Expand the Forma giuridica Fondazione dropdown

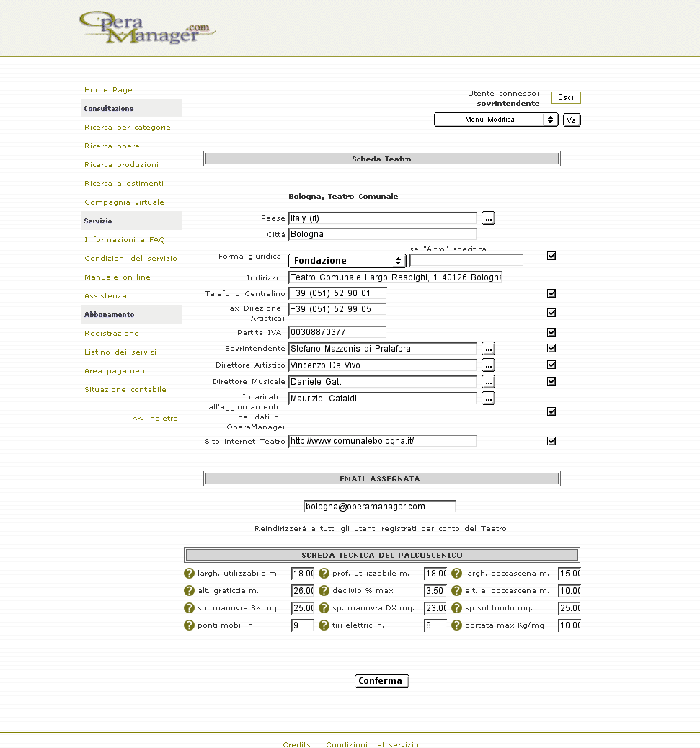[347, 261]
